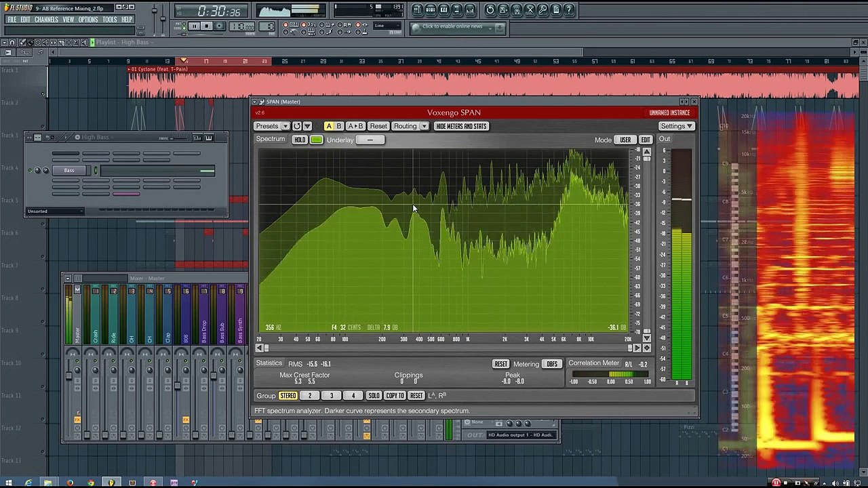Open the SPAN Presets dropdown
The image size is (868, 488).
click(x=272, y=126)
